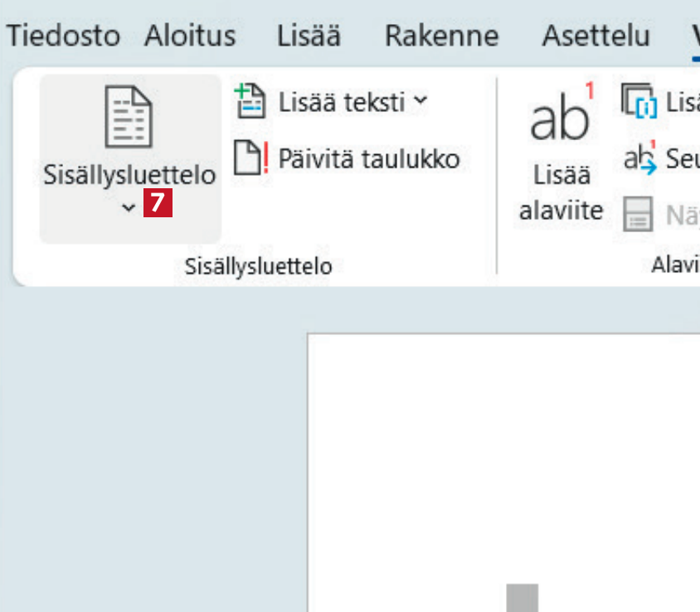Open the Rakenne ribbon tab

coord(441,36)
